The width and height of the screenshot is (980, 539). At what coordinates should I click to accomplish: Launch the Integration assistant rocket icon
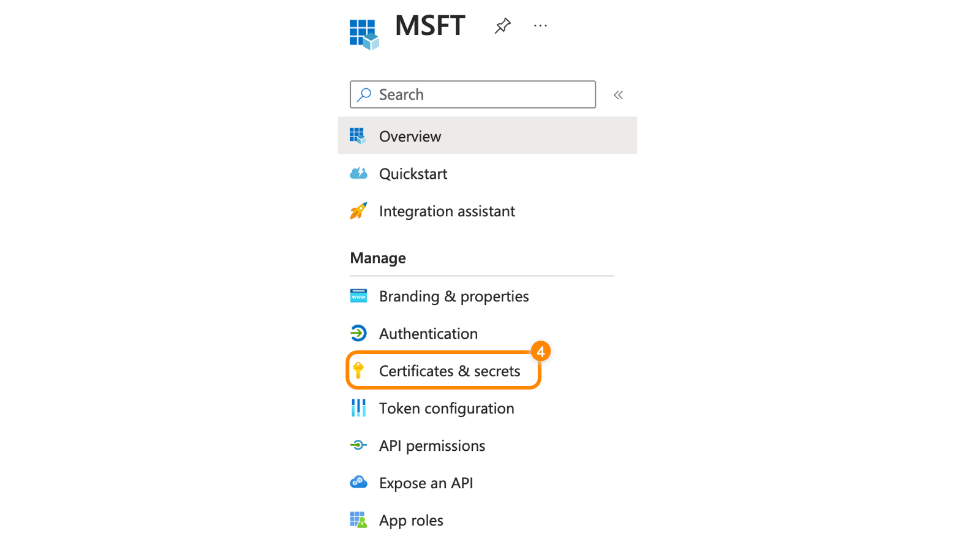tap(358, 211)
